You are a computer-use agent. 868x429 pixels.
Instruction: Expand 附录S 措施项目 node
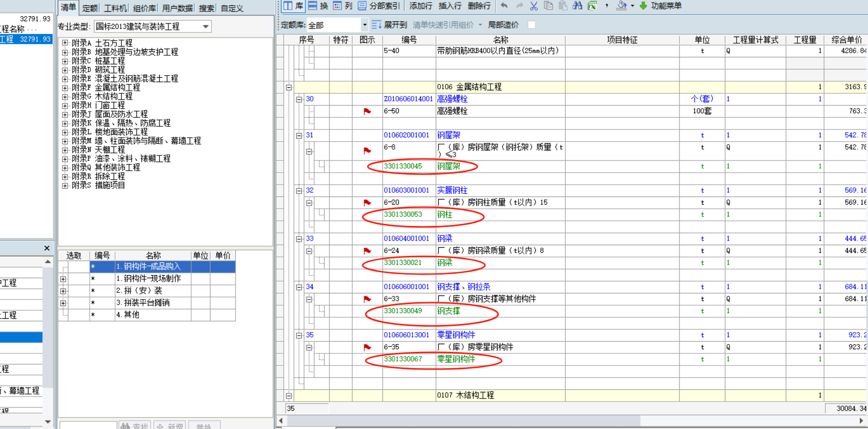click(x=65, y=186)
